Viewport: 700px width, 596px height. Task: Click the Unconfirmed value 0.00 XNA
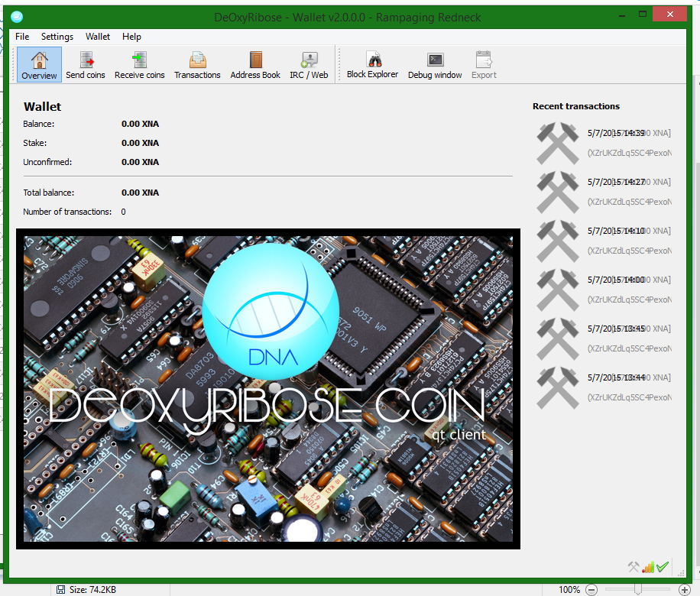[x=140, y=162]
